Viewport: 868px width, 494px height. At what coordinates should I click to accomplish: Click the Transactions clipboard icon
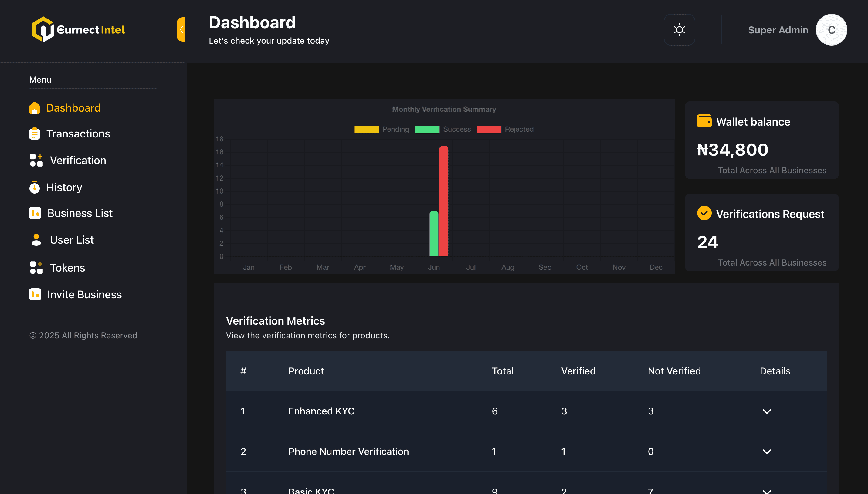34,134
